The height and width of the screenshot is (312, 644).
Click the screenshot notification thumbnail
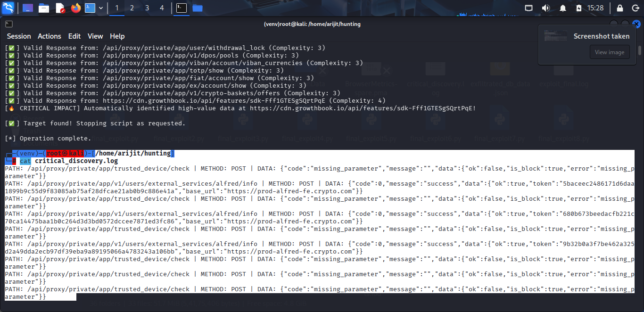point(556,36)
